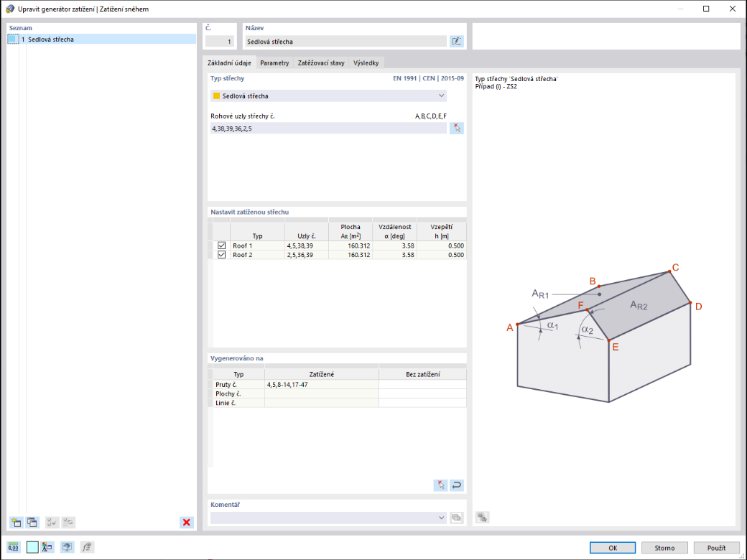
Task: Open the comment library icon
Action: (x=456, y=518)
